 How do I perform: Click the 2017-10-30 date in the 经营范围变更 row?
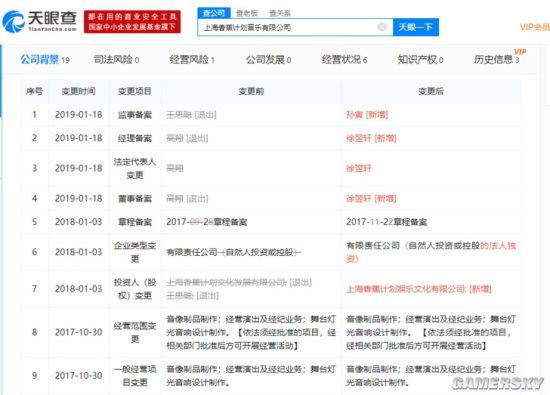tap(79, 332)
